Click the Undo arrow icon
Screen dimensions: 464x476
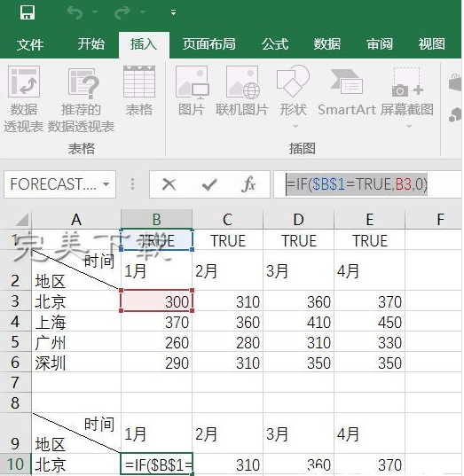[75, 12]
